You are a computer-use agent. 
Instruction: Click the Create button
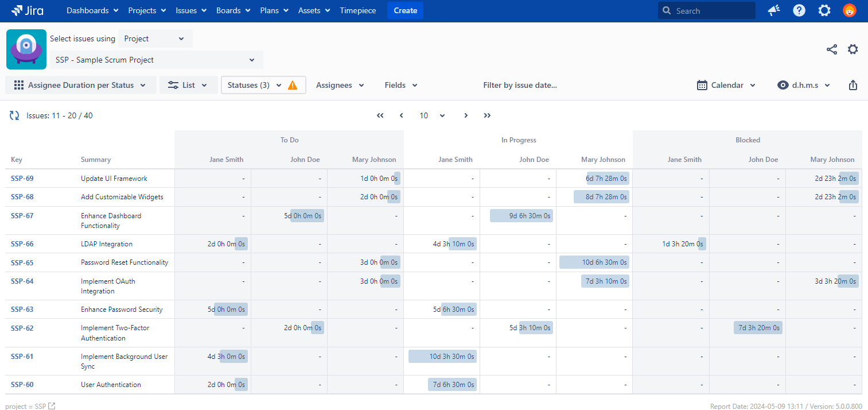point(405,10)
